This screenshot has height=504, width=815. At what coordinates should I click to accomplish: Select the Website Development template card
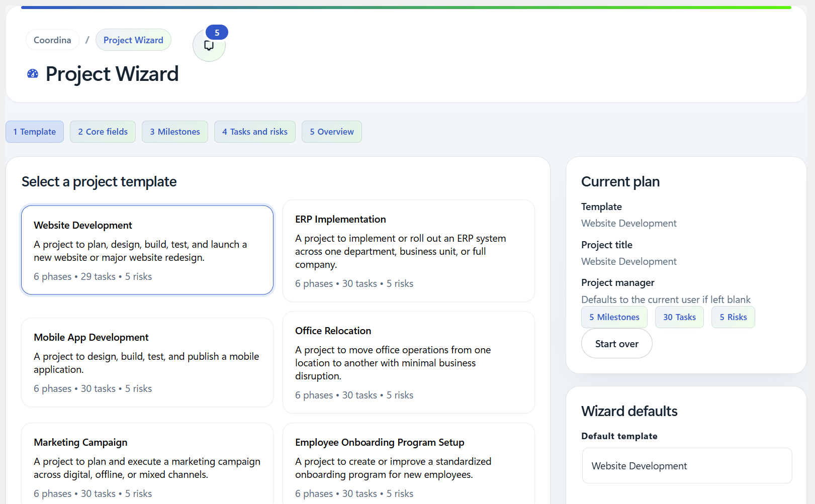click(x=147, y=250)
